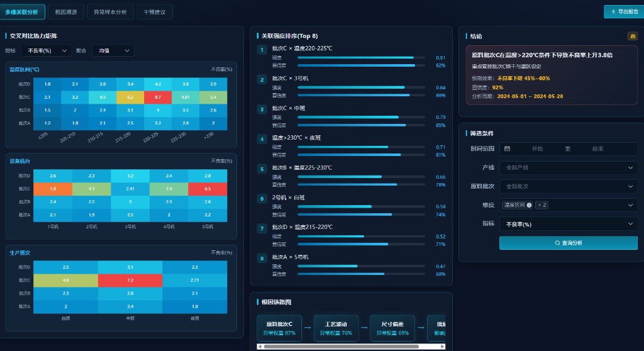Click the 不良率下降 45%~60% text
Image resolution: width=644 pixels, height=351 pixels.
(523, 78)
